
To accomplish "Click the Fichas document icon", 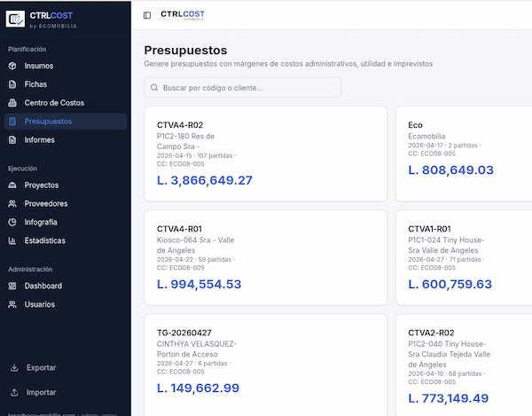I will [12, 84].
